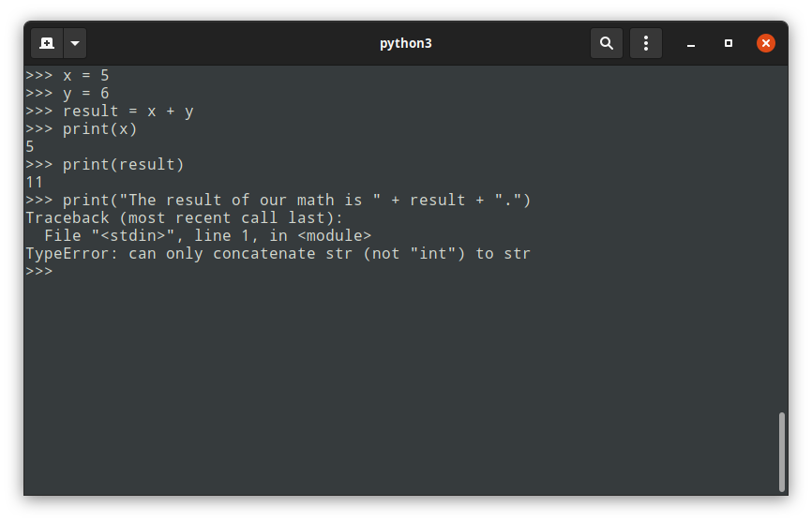Click on the 'x = 5' line
812x522 pixels.
click(x=85, y=75)
